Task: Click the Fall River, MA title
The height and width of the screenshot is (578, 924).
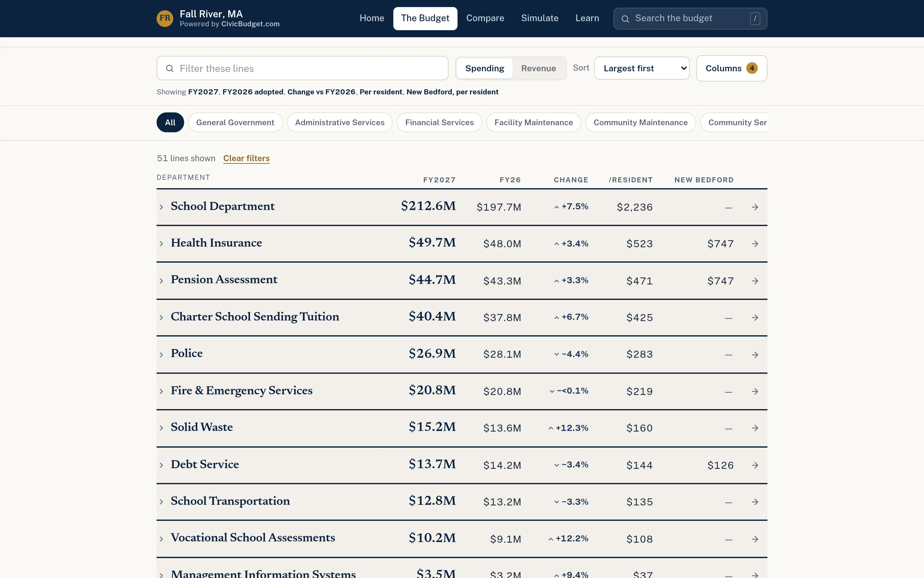Action: point(211,14)
